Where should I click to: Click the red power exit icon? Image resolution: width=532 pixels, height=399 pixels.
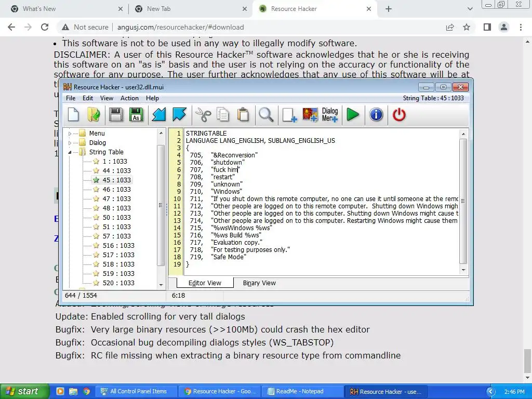pos(399,114)
